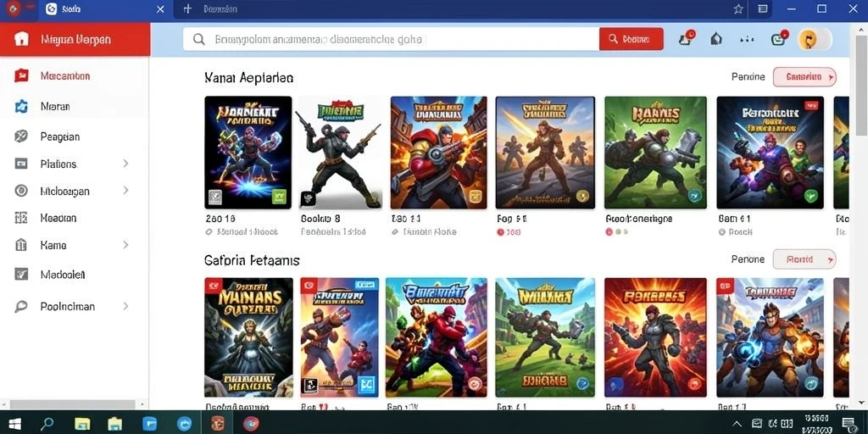Click the title bar icon next to the star
Image resolution: width=868 pixels, height=434 pixels.
point(763,8)
